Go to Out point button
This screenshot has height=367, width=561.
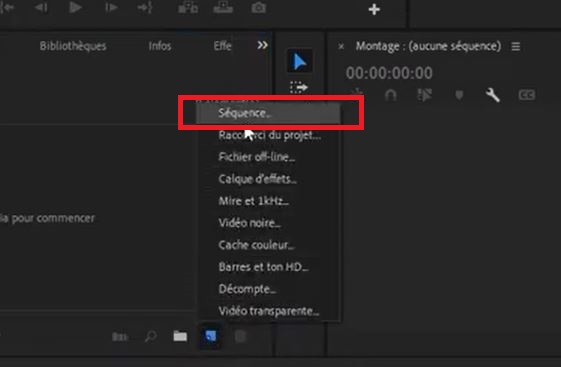coord(145,8)
